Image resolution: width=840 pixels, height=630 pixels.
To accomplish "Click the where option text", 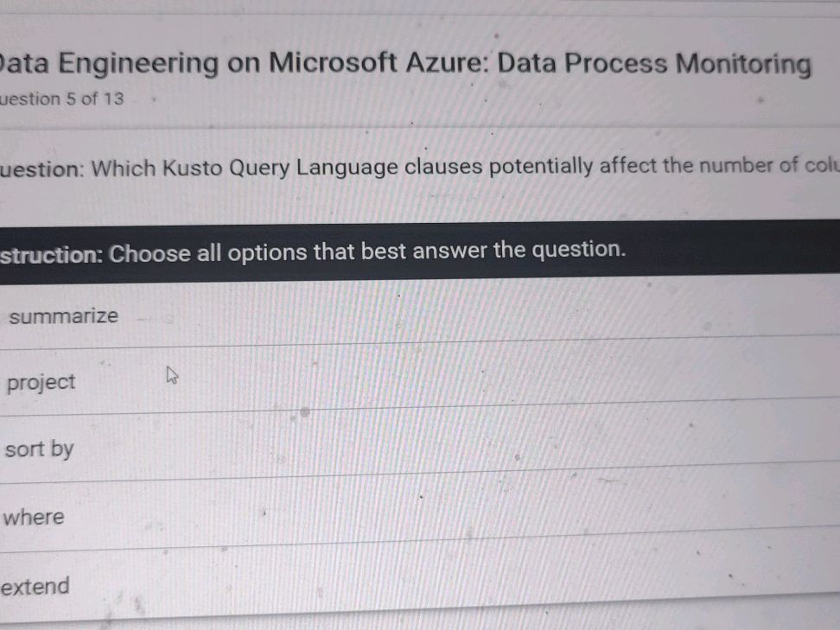I will (34, 517).
